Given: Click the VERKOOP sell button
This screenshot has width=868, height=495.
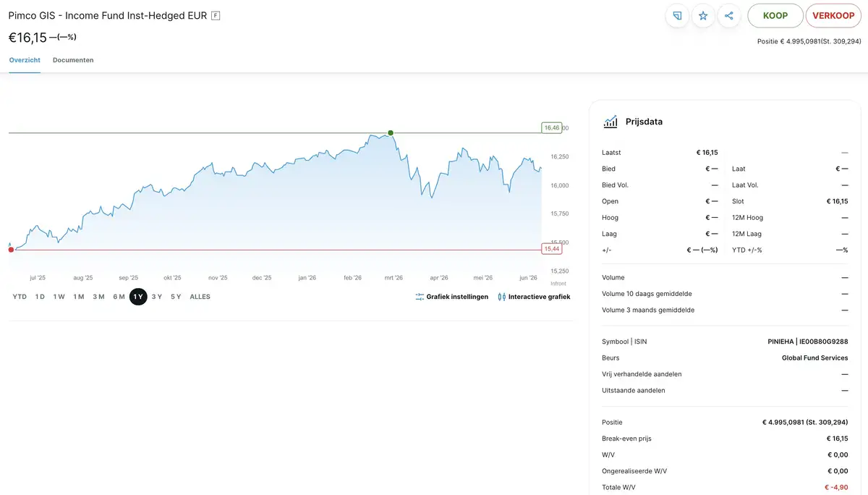Looking at the screenshot, I should click(833, 15).
